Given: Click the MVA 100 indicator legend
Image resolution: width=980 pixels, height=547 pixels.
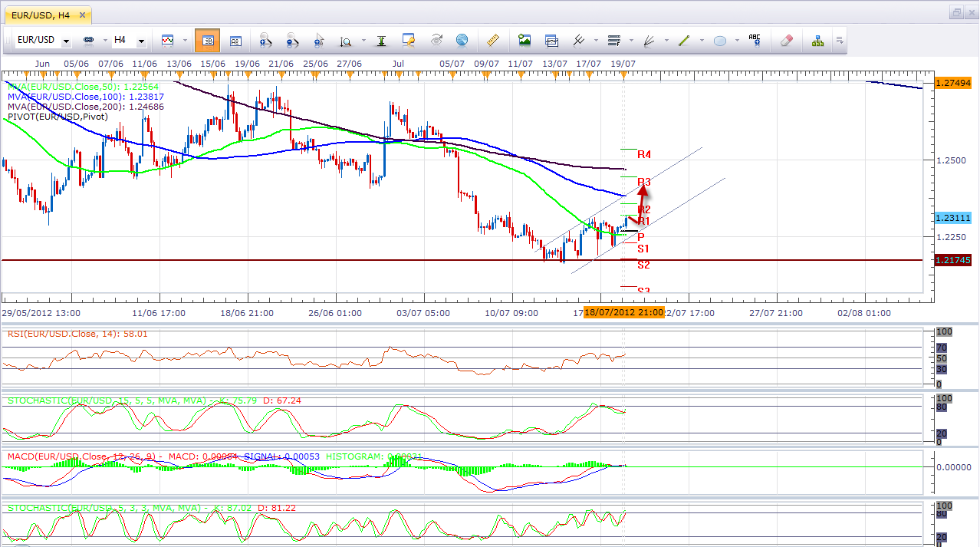Looking at the screenshot, I should 86,97.
